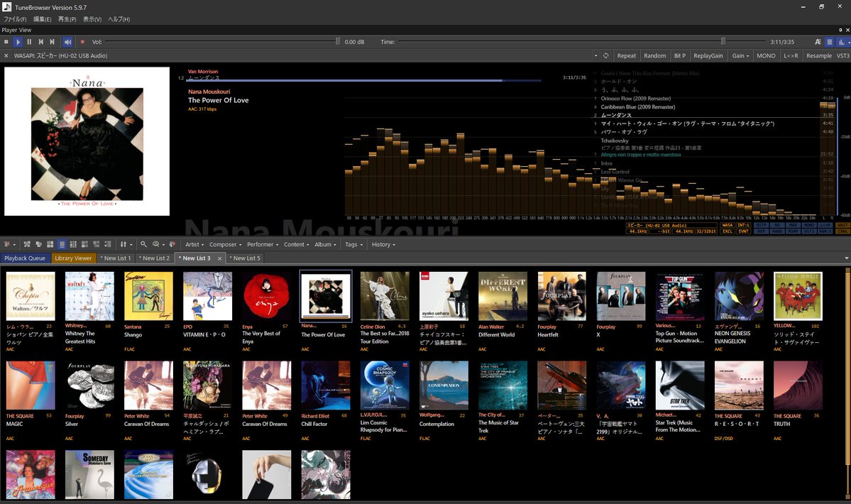The width and height of the screenshot is (851, 504).
Task: Switch to the Library Viewer tab
Action: 73,259
